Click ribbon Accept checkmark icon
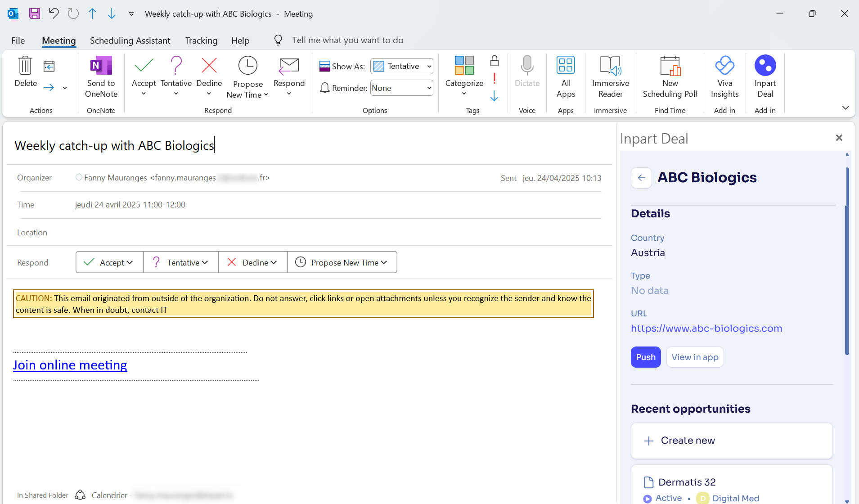859x504 pixels. point(144,66)
